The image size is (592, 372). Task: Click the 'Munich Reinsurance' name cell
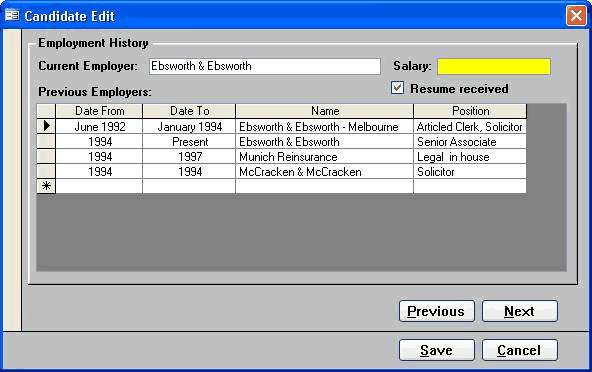point(325,157)
